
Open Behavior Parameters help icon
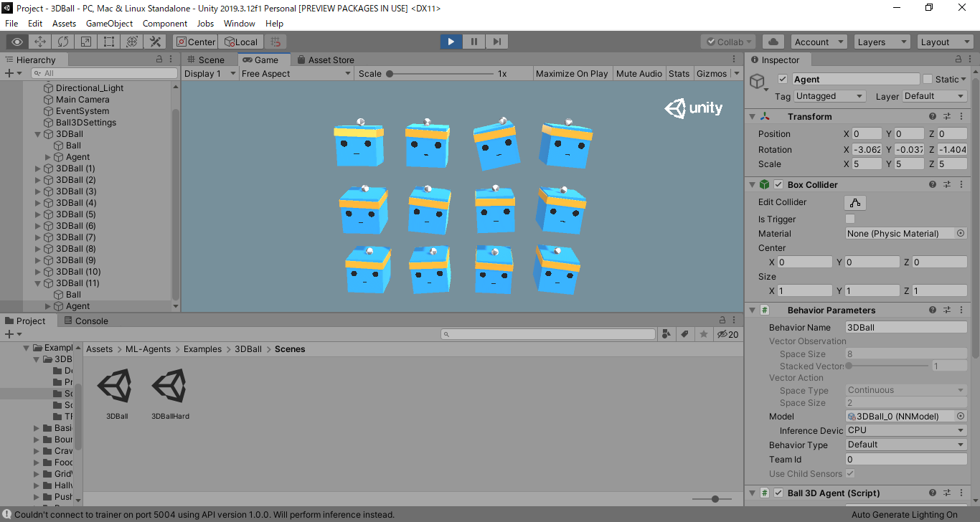pyautogui.click(x=933, y=310)
